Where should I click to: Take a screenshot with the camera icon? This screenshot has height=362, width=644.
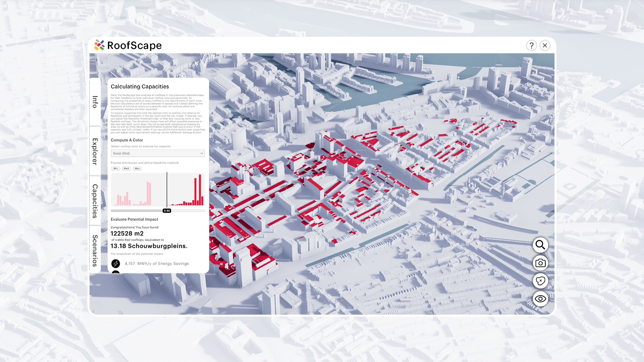coord(540,263)
